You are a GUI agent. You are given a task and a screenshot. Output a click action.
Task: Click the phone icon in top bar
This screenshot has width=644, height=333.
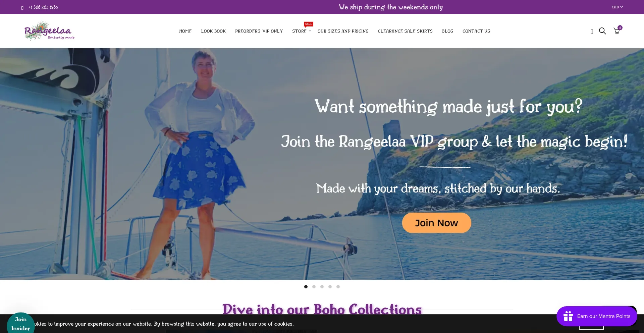pyautogui.click(x=22, y=8)
